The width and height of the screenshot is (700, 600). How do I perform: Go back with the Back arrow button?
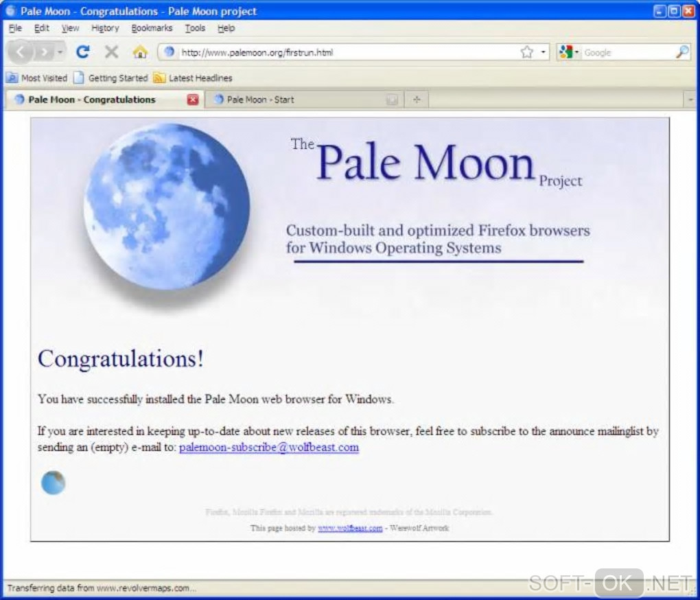tap(21, 52)
